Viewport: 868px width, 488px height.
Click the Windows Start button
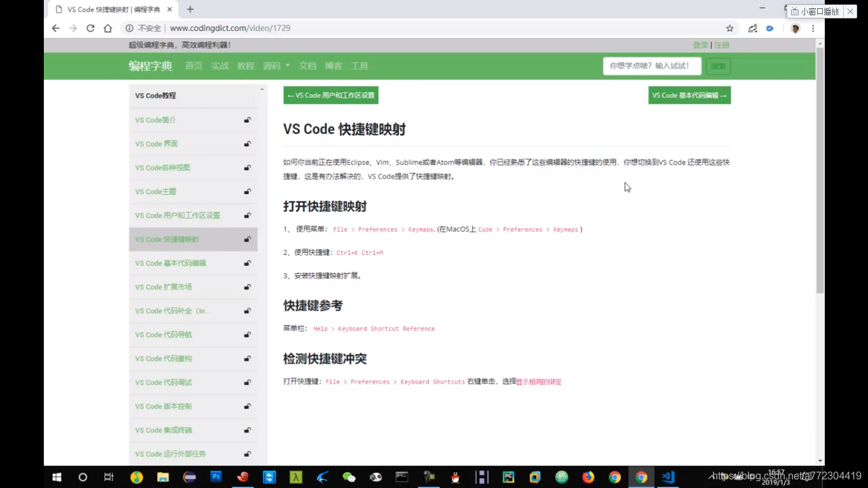click(x=56, y=477)
